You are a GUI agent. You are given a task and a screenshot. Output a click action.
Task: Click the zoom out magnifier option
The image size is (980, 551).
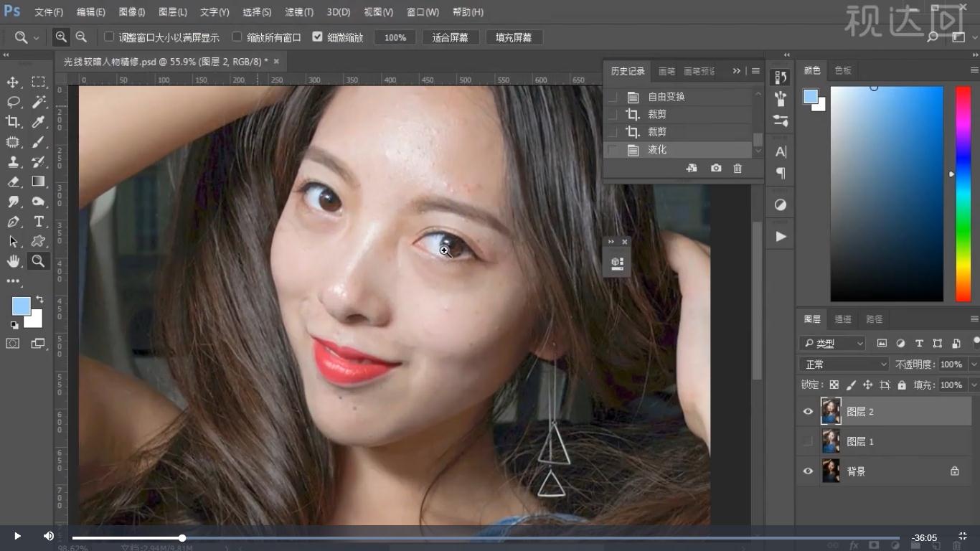81,37
